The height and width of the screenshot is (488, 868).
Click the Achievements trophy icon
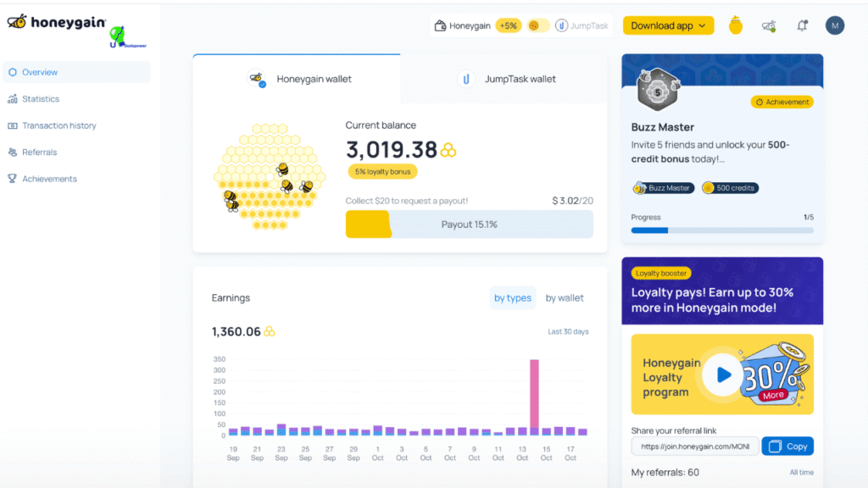(12, 179)
